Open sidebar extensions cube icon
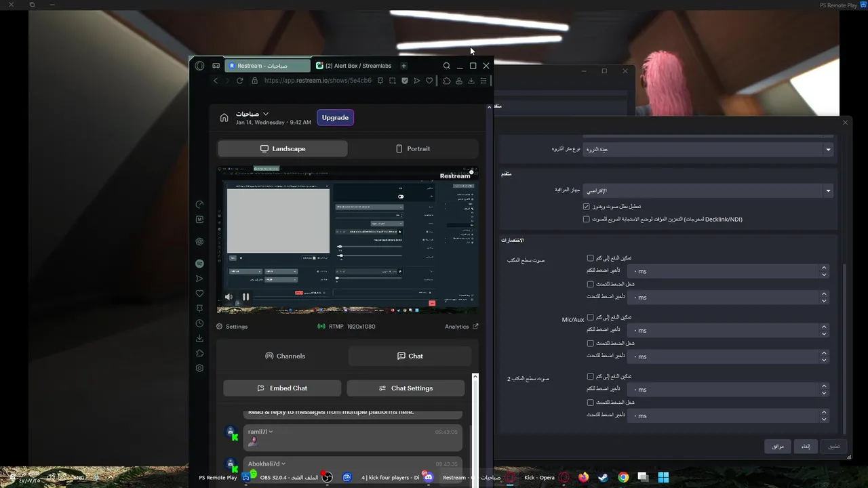 [199, 353]
